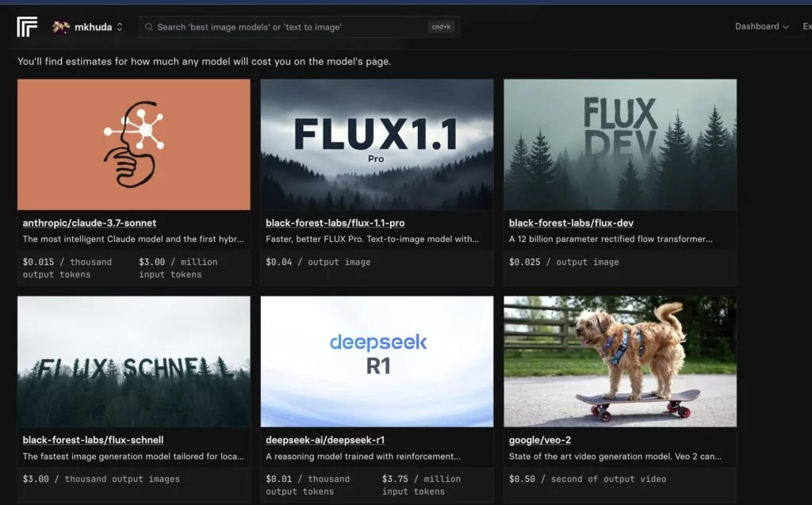Open the Dashboard dropdown menu
The width and height of the screenshot is (812, 505).
[761, 26]
